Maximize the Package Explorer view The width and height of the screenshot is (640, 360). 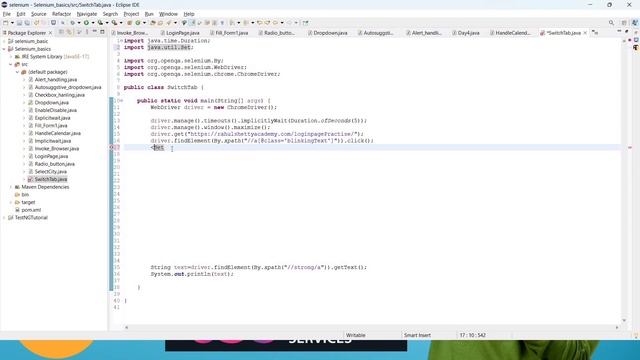coord(102,32)
